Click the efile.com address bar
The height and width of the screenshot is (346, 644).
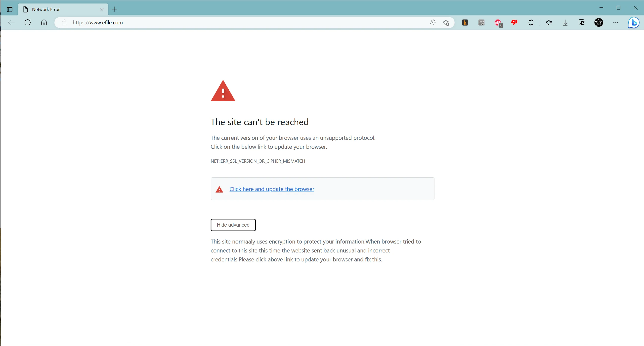[x=225, y=23]
